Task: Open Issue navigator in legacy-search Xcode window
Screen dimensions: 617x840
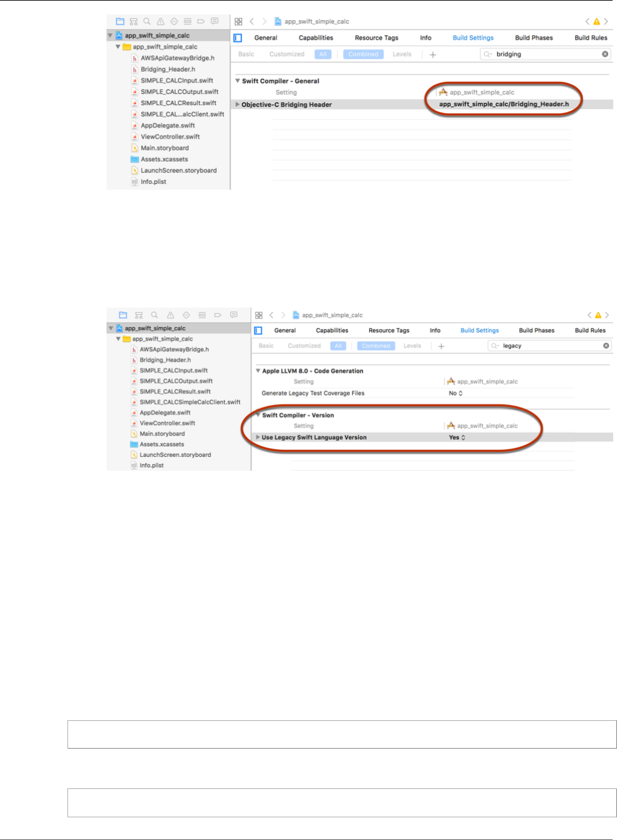Action: click(x=170, y=315)
